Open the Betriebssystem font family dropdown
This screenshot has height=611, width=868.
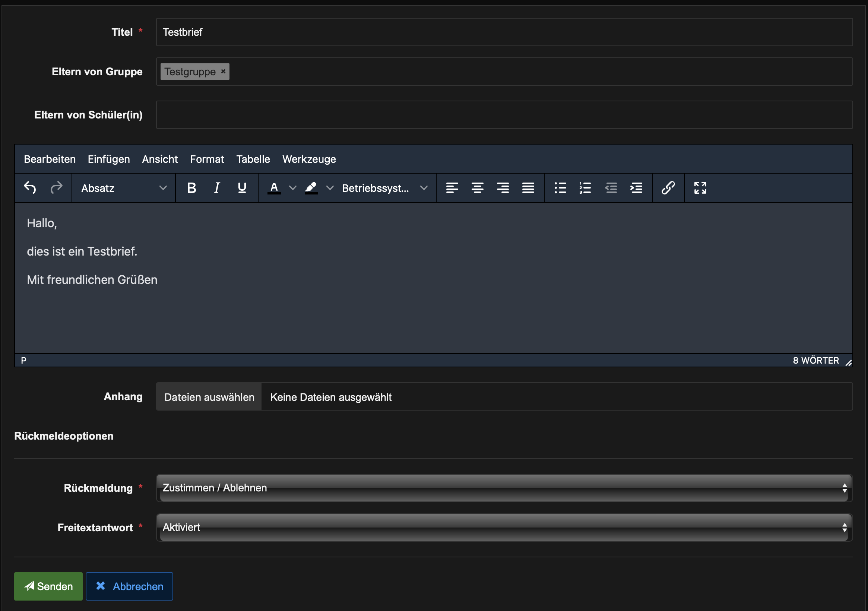click(384, 188)
